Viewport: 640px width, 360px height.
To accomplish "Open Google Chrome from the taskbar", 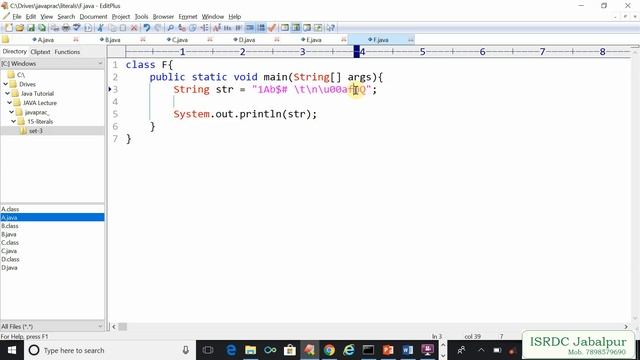I will pos(329,350).
